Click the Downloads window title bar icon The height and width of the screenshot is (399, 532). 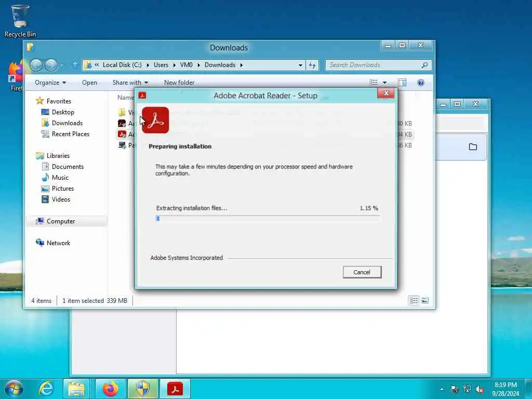coord(30,47)
